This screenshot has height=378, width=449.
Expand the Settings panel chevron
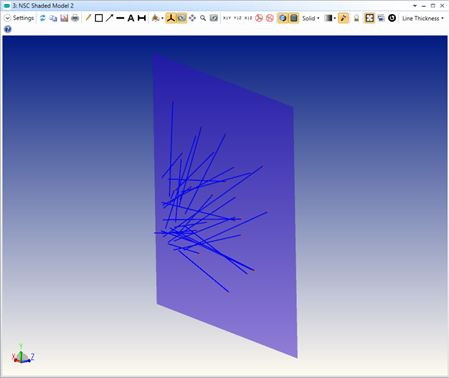pyautogui.click(x=7, y=18)
